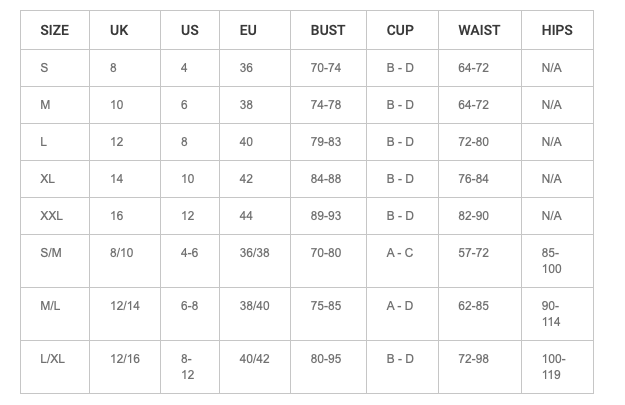Select the 85-100 hips measurement cell
This screenshot has height=405, width=625.
coord(551,261)
